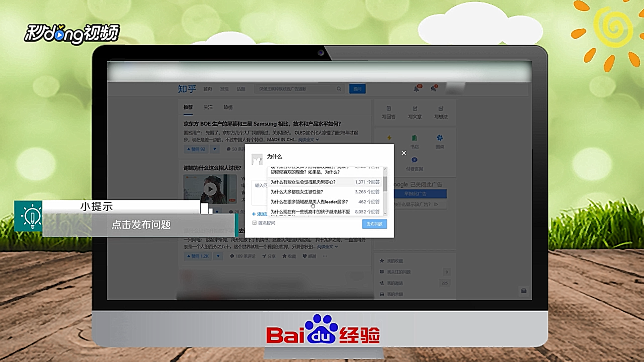Click scroll-up arrow in suggestion list
644x362 pixels.
385,169
